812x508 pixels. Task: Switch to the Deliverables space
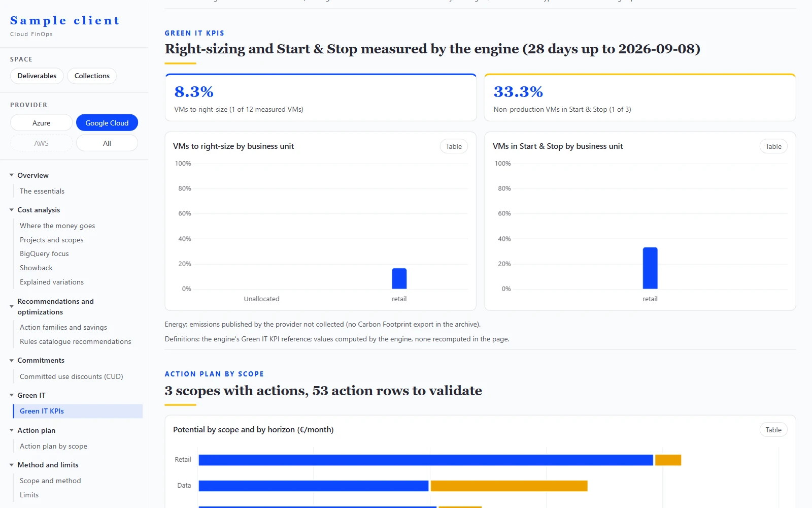pyautogui.click(x=37, y=76)
